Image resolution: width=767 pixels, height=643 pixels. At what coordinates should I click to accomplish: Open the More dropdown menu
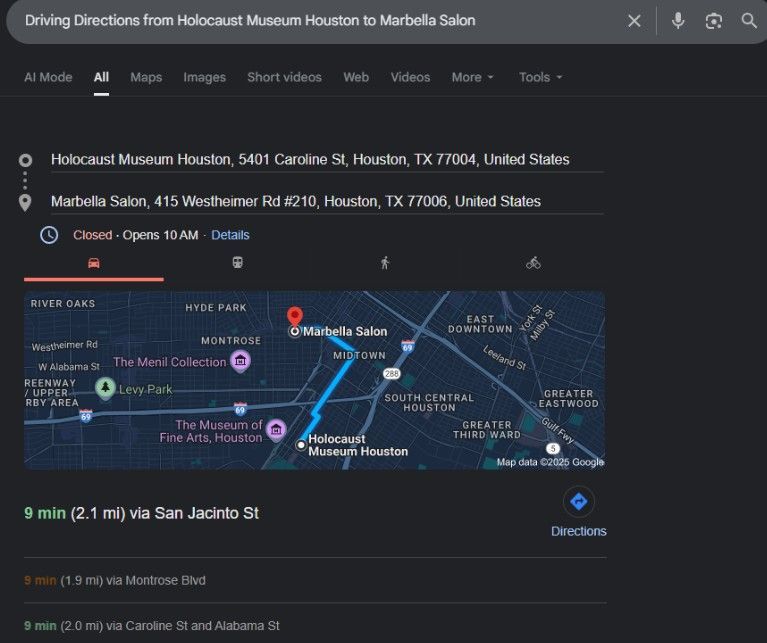tap(473, 77)
